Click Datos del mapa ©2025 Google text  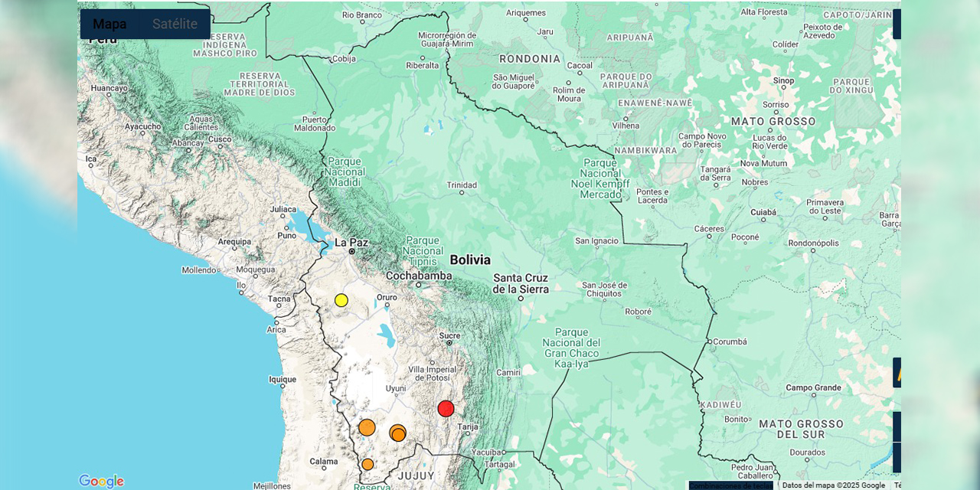pyautogui.click(x=834, y=485)
